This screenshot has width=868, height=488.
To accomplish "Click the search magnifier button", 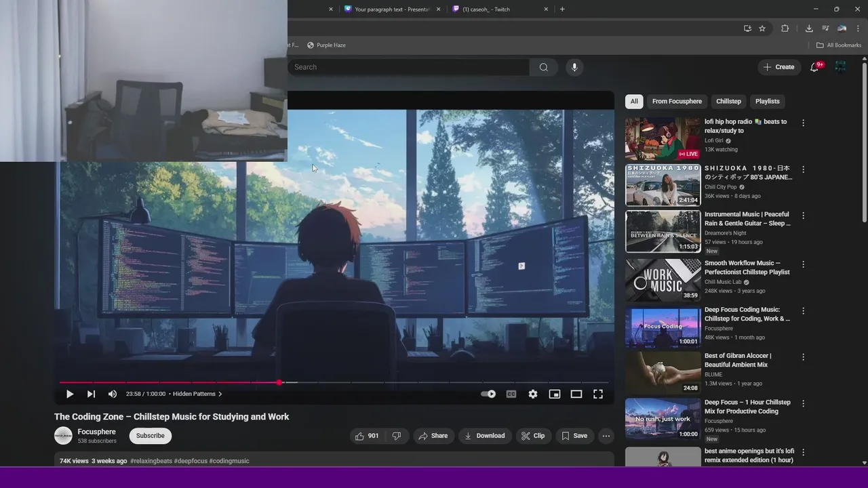I will point(543,67).
